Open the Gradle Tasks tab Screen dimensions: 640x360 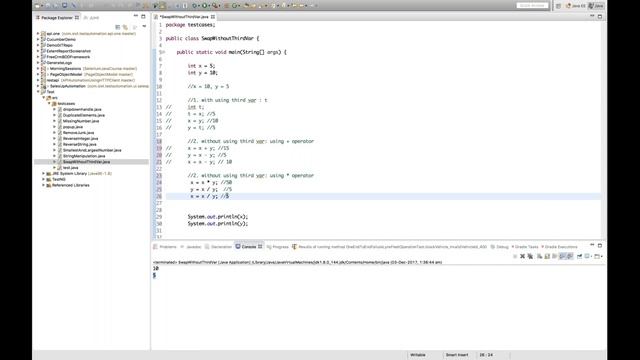click(525, 247)
